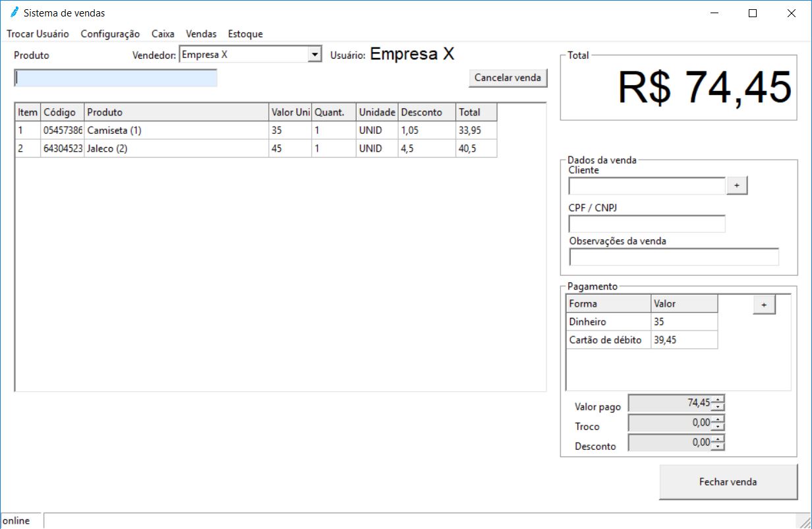
Task: Focus the Produto search input field
Action: (115, 78)
